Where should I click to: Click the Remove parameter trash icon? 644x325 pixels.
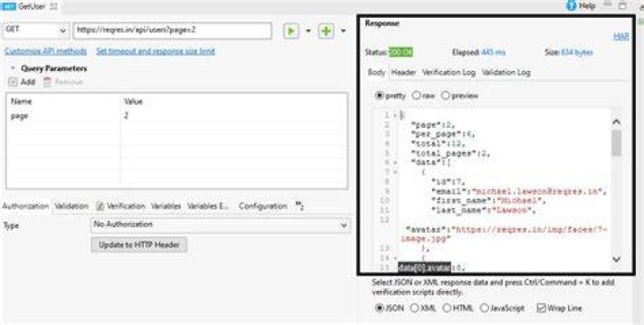tap(47, 81)
